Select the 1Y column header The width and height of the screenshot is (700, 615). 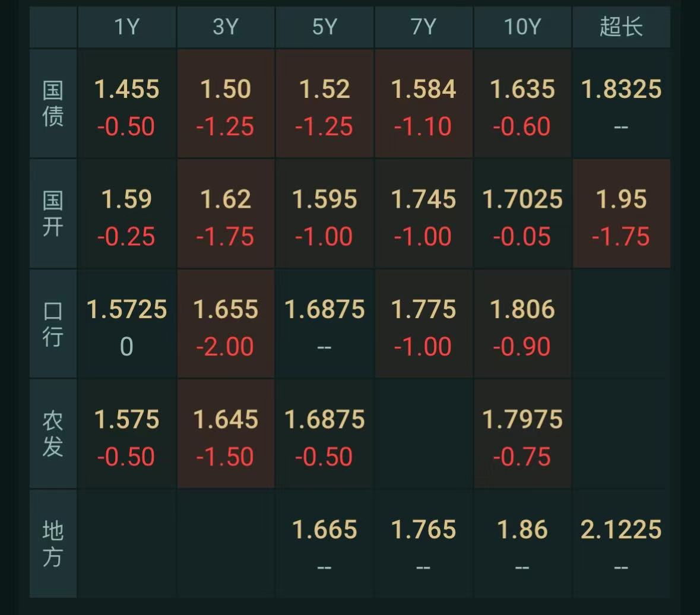[x=127, y=27]
